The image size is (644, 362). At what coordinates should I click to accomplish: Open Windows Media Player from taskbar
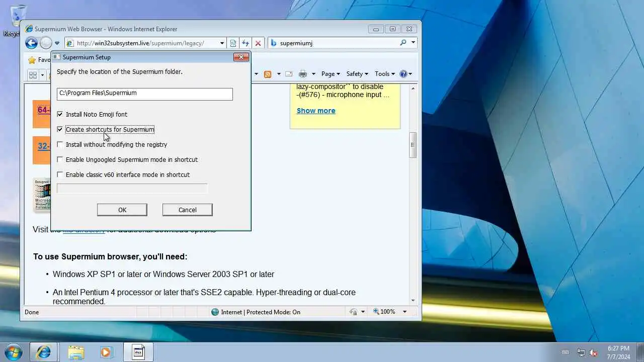click(106, 352)
